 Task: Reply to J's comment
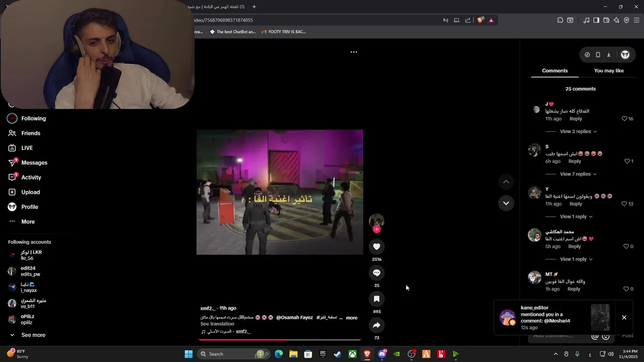coord(576,119)
